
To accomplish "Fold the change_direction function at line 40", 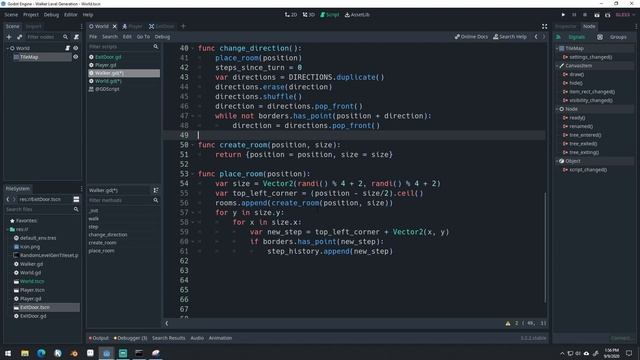I will tap(193, 49).
